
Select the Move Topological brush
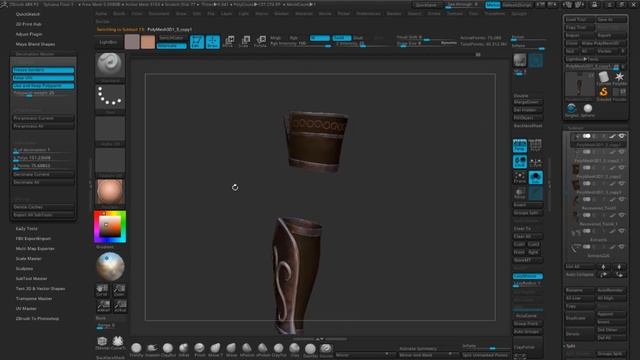215,348
